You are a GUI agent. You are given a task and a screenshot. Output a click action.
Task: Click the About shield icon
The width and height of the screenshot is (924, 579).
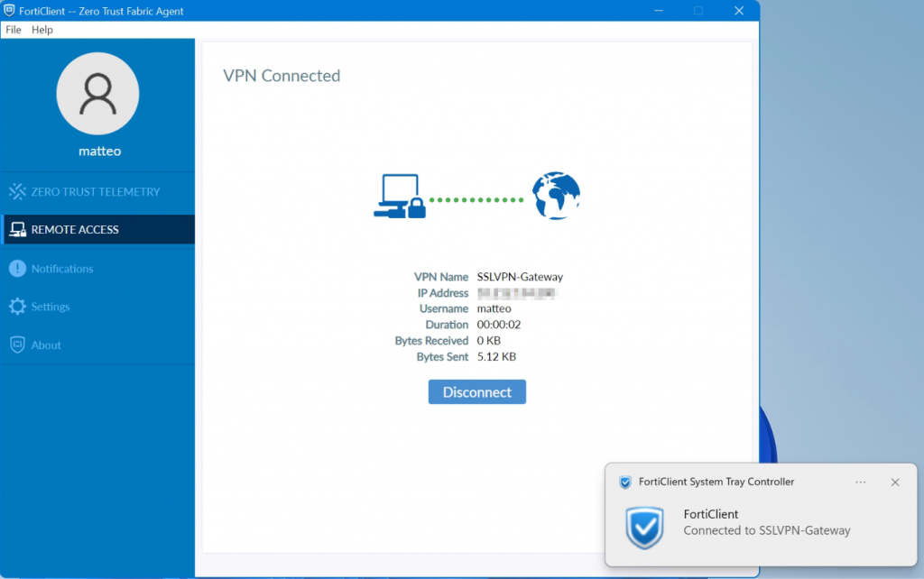tap(19, 344)
